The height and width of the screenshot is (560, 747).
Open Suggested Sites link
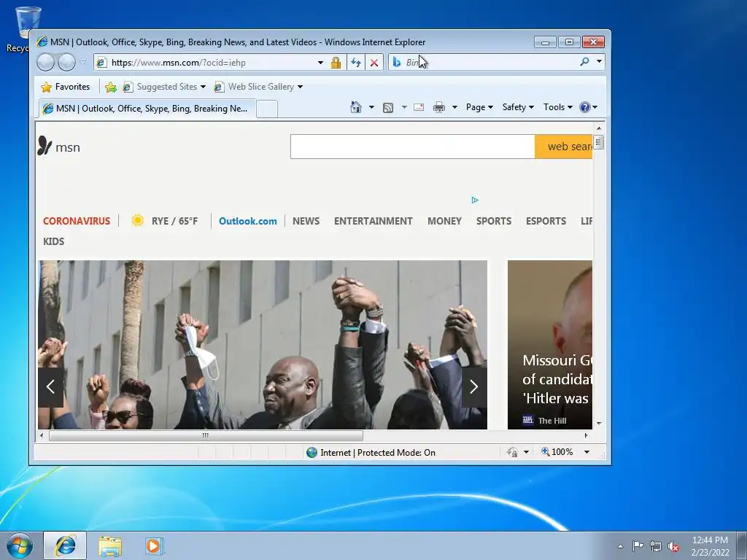(164, 87)
